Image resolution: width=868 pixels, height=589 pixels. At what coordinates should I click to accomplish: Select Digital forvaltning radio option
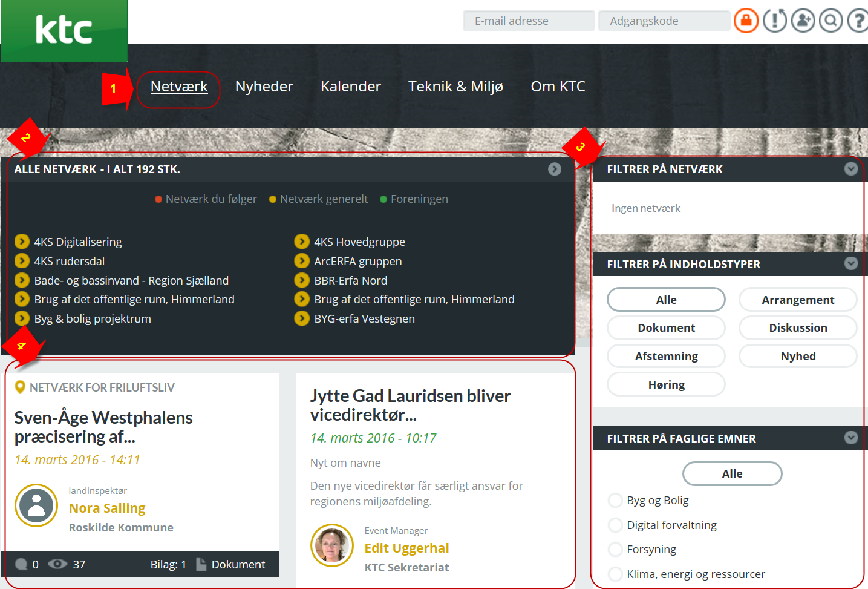pos(615,525)
